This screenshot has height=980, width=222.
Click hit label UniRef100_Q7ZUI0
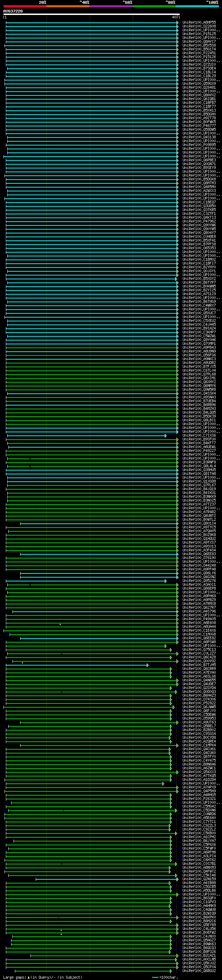pyautogui.click(x=199, y=64)
